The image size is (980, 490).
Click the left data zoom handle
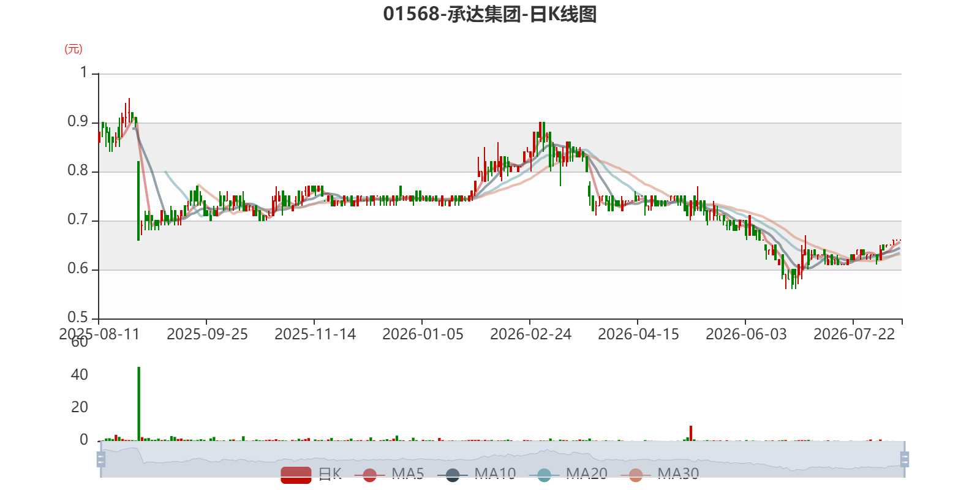(x=101, y=459)
